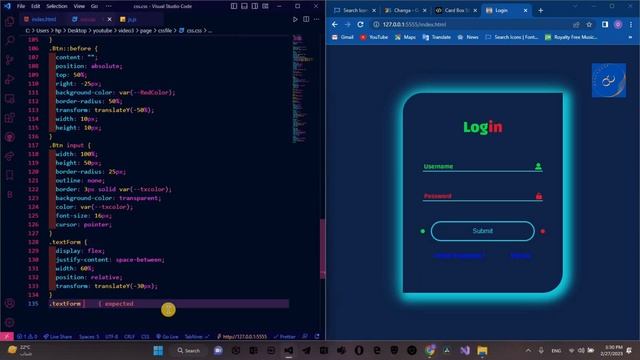Change indentation via Spaces status item
This screenshot has height=360, width=640.
click(x=89, y=336)
